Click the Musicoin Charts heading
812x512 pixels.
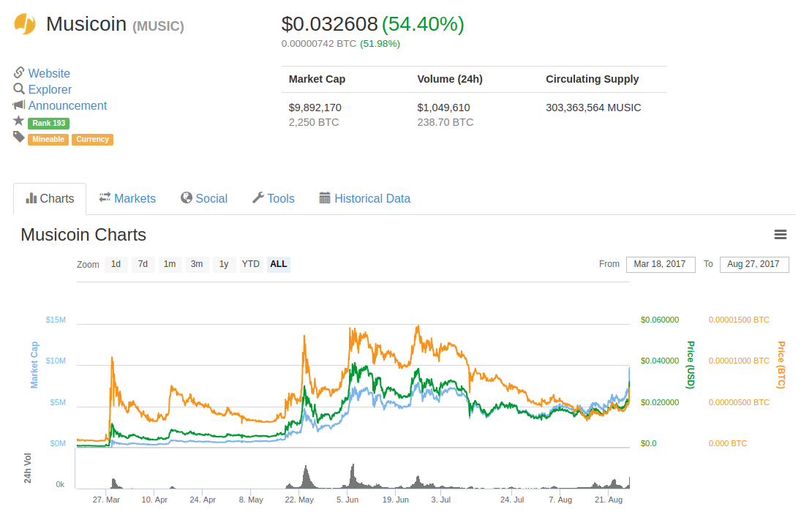point(83,235)
